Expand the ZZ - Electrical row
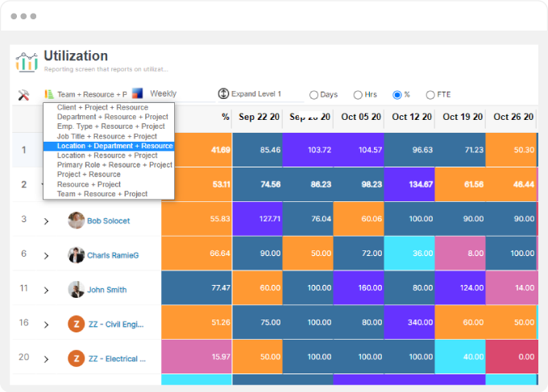 click(x=46, y=359)
